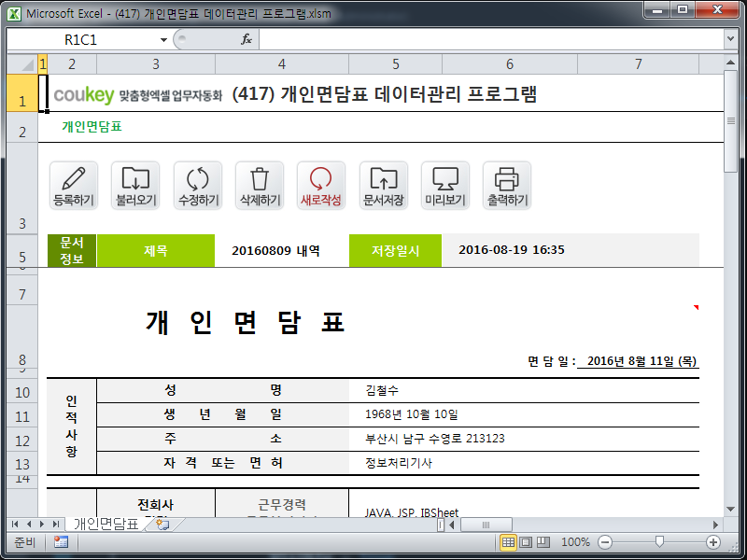The image size is (747, 560).
Task: Switch to Page Layout view
Action: click(526, 542)
